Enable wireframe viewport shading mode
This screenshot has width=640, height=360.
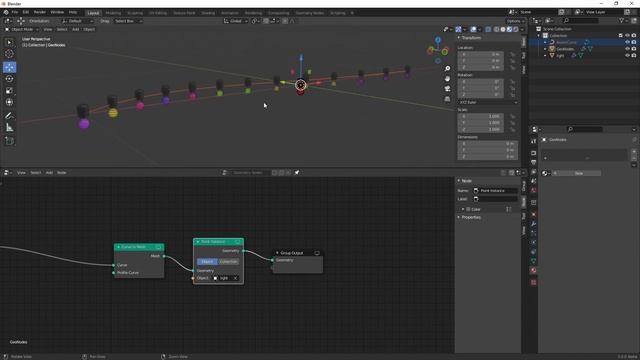point(496,29)
